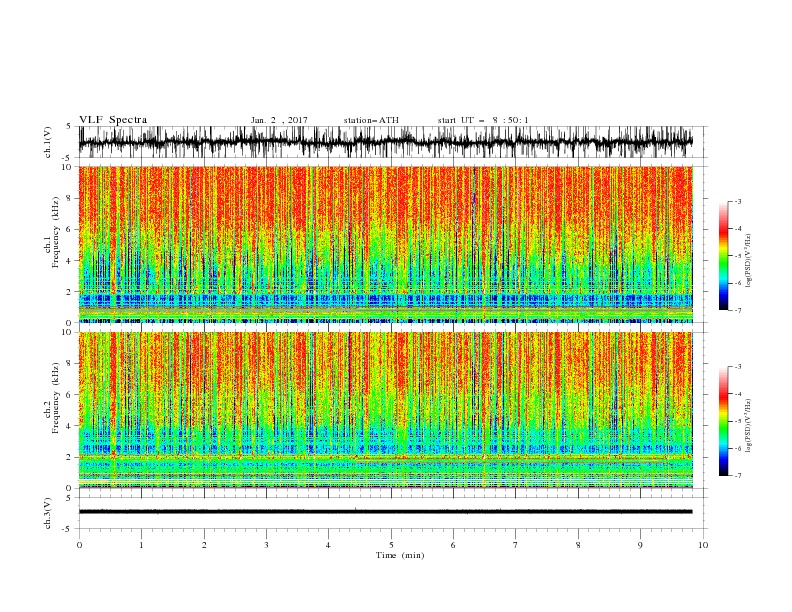Viewport: 792px width, 612px height.
Task: Click the time axis tick label "6"
Action: 453,545
